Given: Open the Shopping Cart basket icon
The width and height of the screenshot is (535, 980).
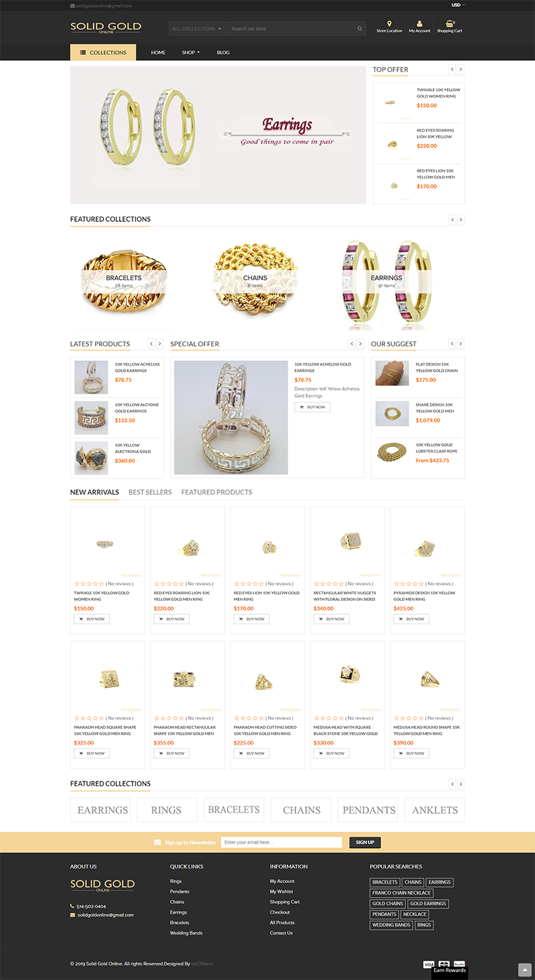Looking at the screenshot, I should point(449,23).
